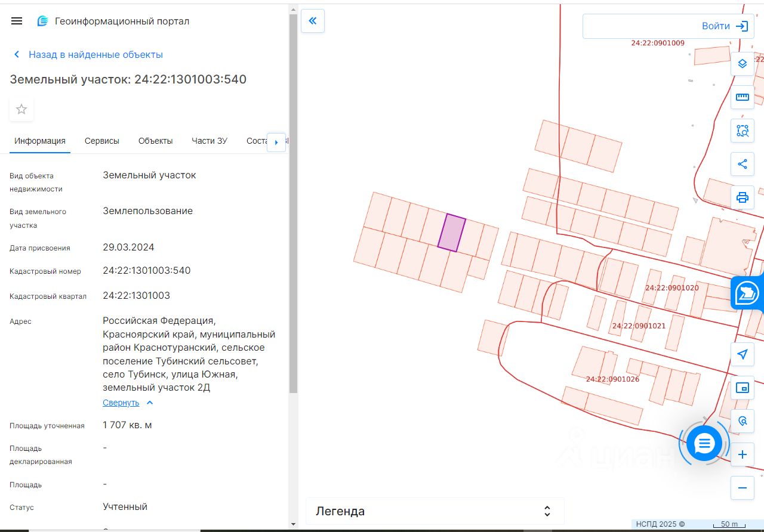Add parcel to favorites with star icon
The width and height of the screenshot is (764, 532).
click(21, 109)
